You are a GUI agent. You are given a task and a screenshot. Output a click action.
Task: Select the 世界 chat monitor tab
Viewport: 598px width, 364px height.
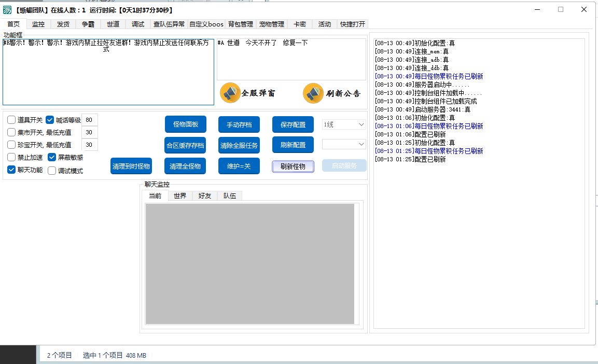[180, 196]
